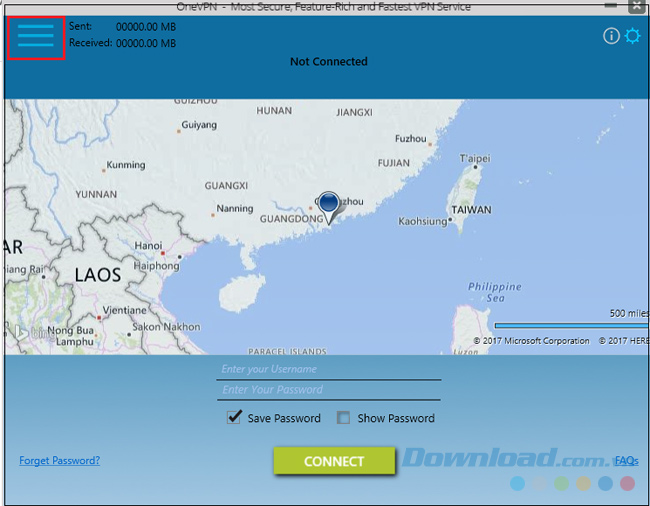Screen dimensions: 650x506
Task: Click the Not Connected status text
Action: pos(329,61)
